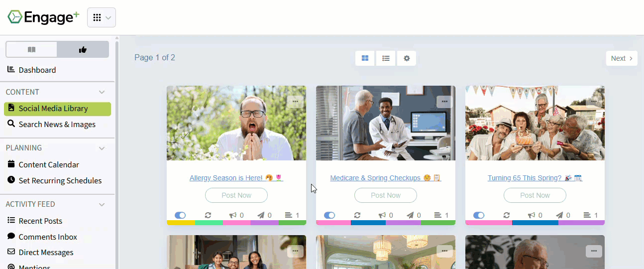The height and width of the screenshot is (269, 644).
Task: Open options menu on second-row chandelier card
Action: 444,251
